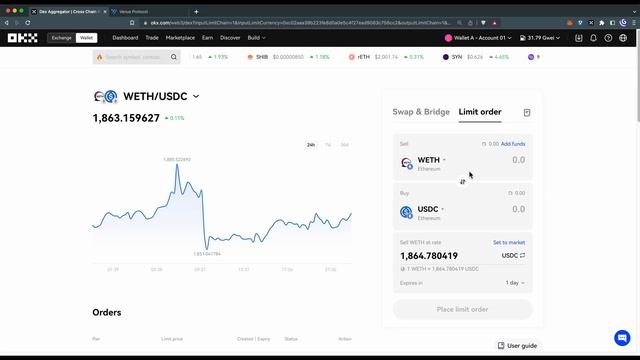Expand the WETH/USDC pair selector
The image size is (640, 360).
click(196, 96)
